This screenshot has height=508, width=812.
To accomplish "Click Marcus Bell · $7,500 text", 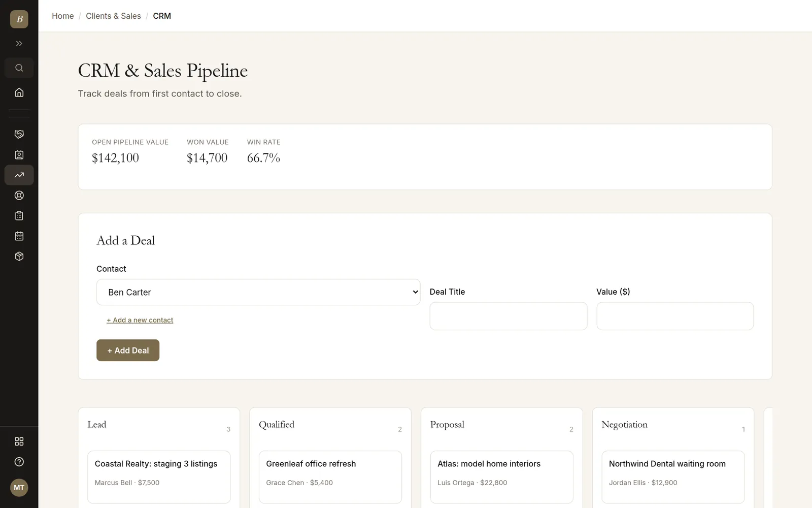I will [x=127, y=483].
